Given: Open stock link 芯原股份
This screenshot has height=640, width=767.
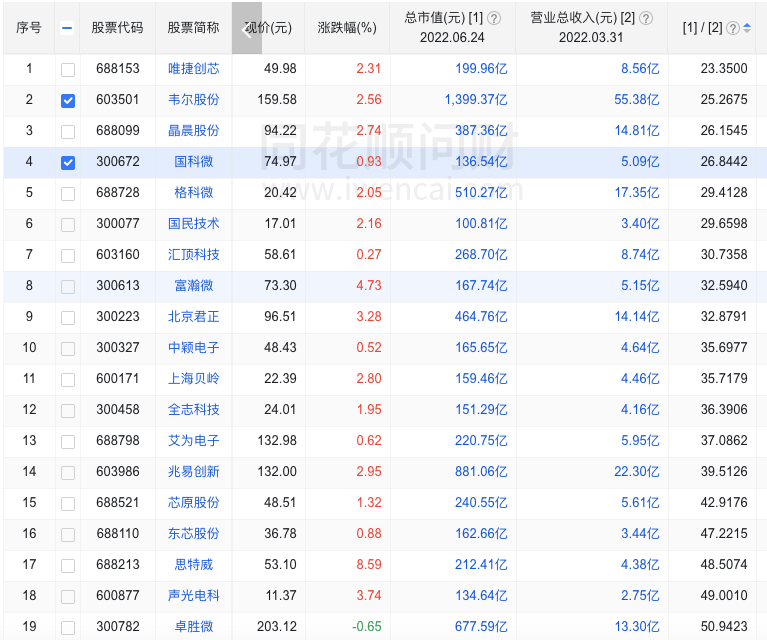Looking at the screenshot, I should pos(194,503).
